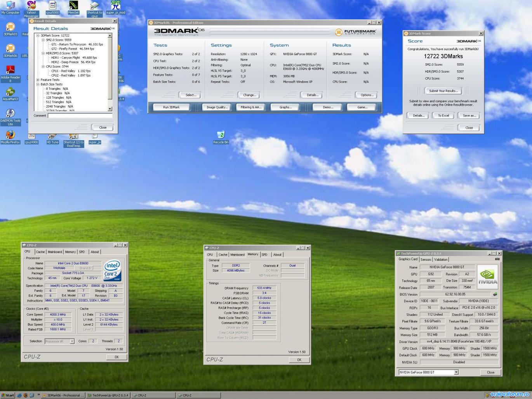Select the cpuz5000 desktop file icon
Viewport: 532px width, 399px height.
pos(52,7)
